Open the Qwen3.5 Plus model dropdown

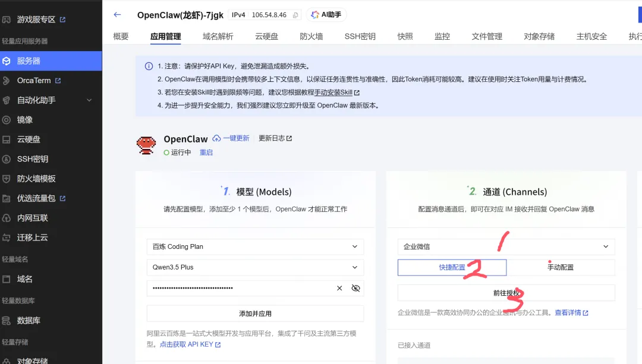[255, 267]
